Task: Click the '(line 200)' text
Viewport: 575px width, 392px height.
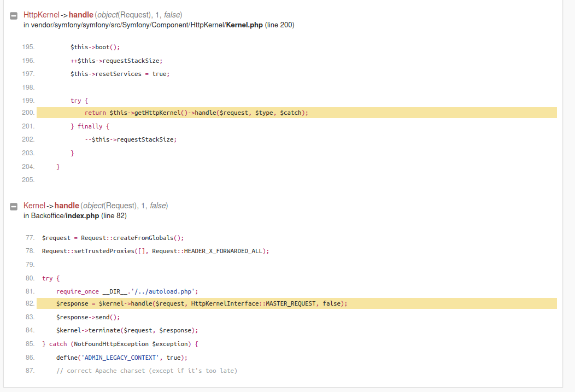Action: pos(279,25)
